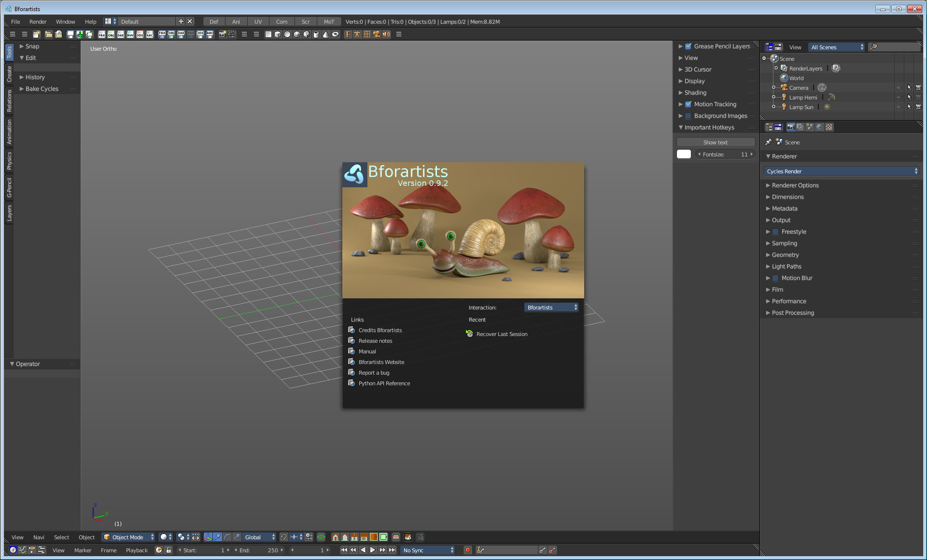
Task: Click the Show text button
Action: [x=715, y=141]
